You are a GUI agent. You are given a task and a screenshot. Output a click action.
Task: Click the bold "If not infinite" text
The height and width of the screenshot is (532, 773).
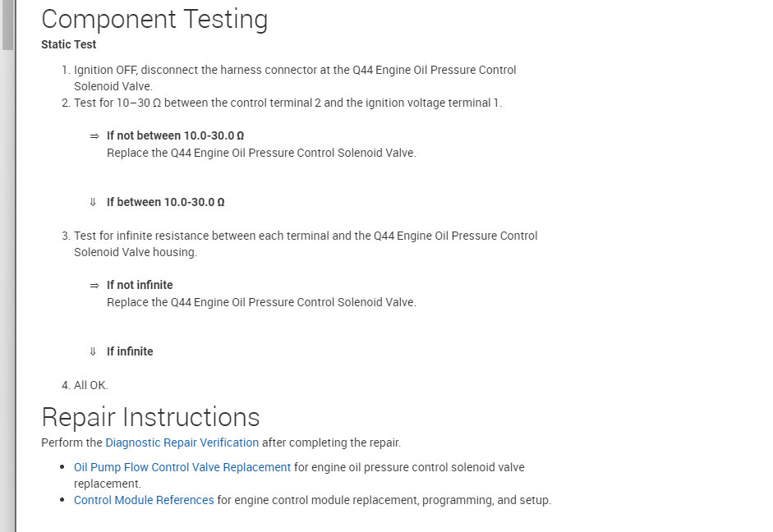(x=140, y=285)
